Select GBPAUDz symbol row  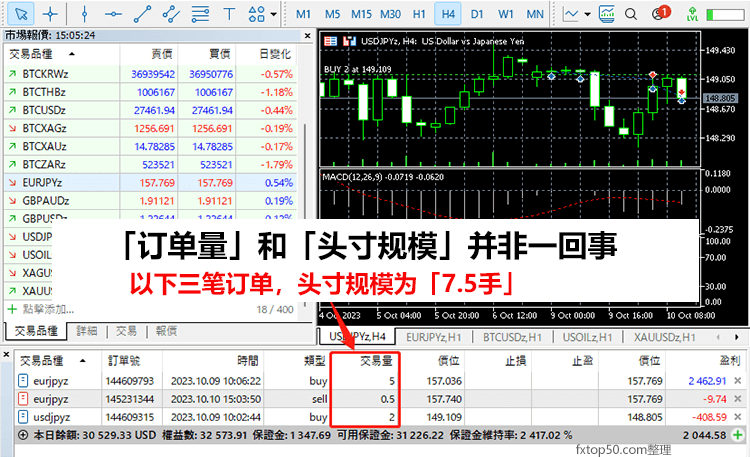tap(150, 201)
